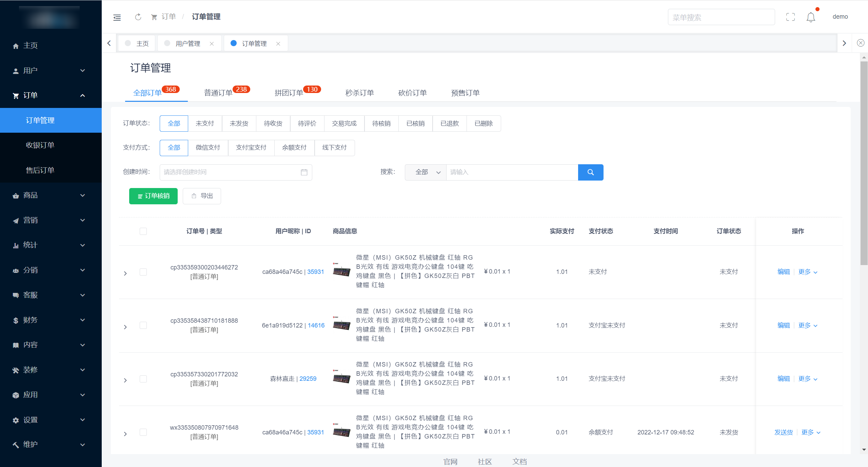Click the page vertical scrollbar
The height and width of the screenshot is (467, 868).
click(x=864, y=163)
